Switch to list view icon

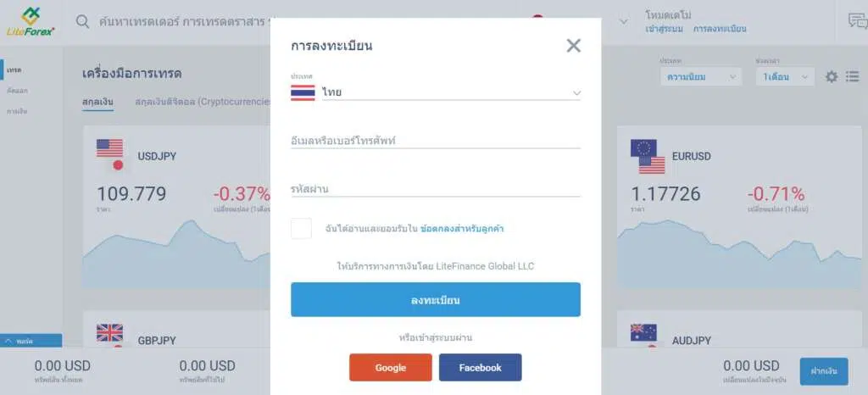tap(852, 77)
